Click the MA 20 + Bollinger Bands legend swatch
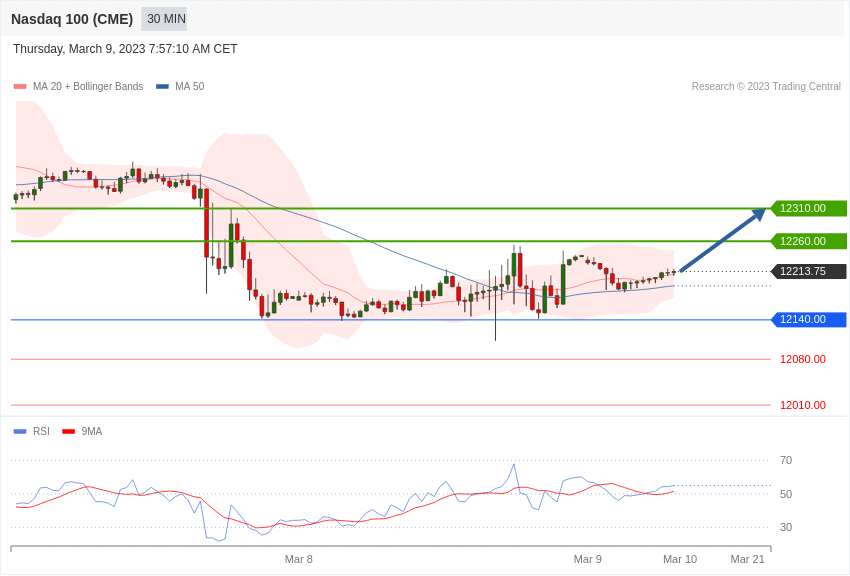The height and width of the screenshot is (576, 850). 20,87
